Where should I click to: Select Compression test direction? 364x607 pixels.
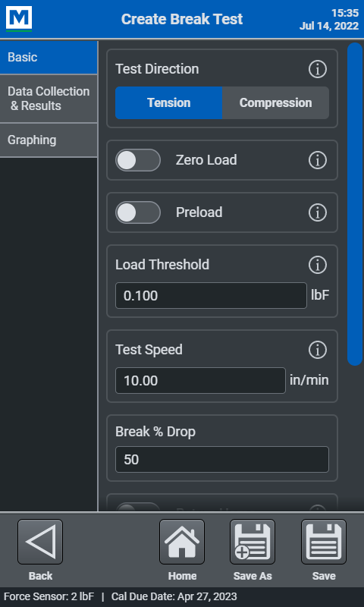275,102
